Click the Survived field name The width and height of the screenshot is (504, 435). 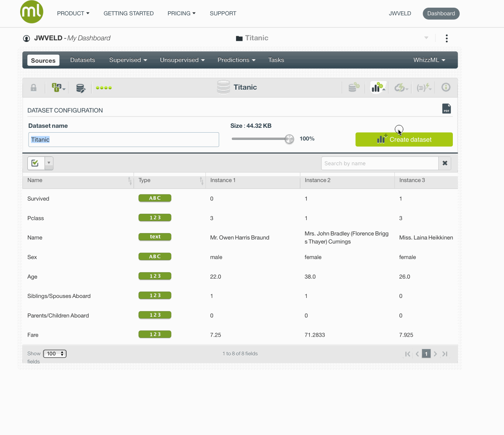38,199
